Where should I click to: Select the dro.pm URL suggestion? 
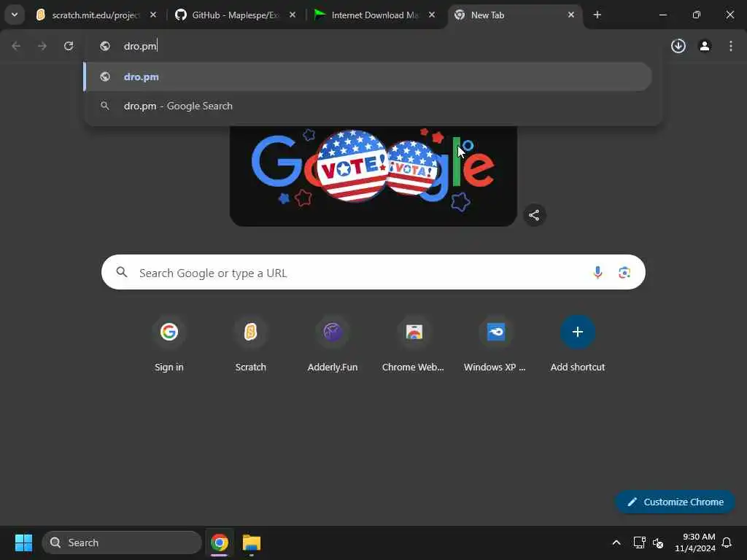[x=368, y=77]
